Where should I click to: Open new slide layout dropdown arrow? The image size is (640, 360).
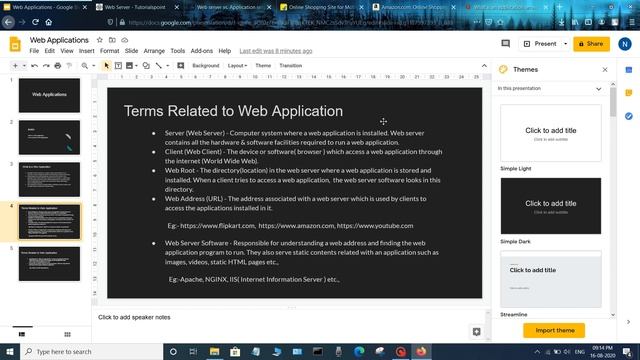(x=24, y=66)
